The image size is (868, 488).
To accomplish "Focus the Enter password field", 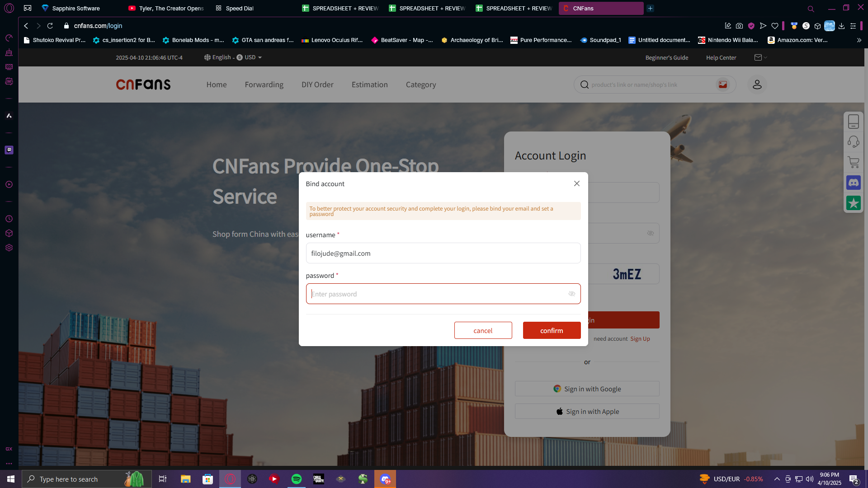I will pos(436,294).
